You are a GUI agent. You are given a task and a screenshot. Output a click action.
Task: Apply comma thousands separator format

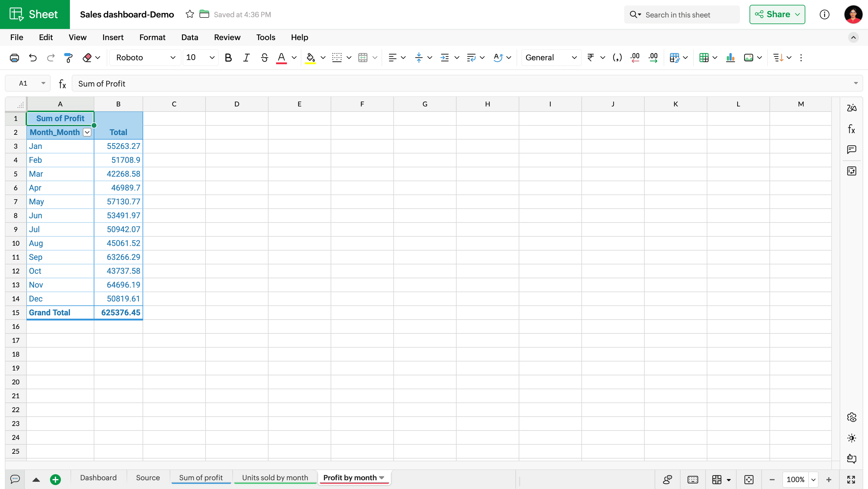click(617, 58)
